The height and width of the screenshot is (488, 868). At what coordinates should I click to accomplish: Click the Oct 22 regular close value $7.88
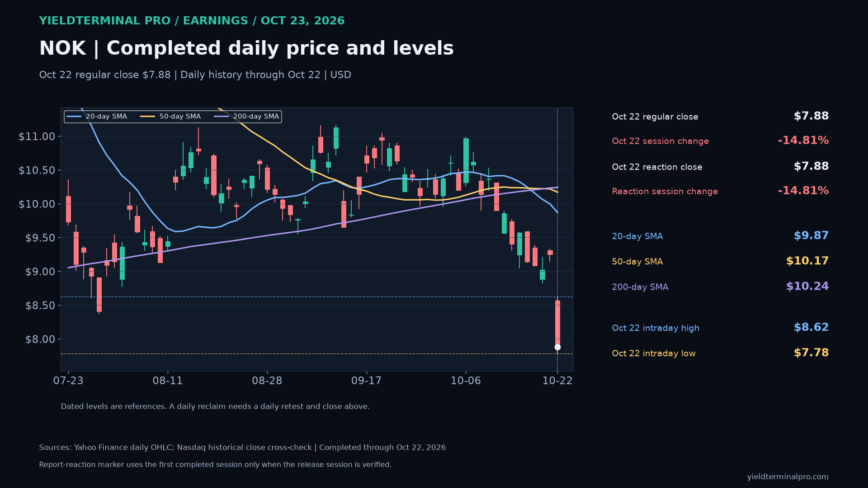811,116
